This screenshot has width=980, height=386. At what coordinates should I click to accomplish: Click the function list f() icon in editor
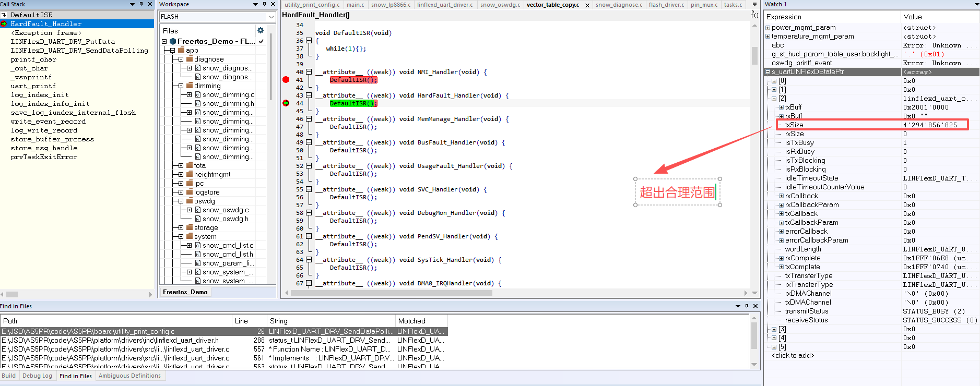pos(754,15)
